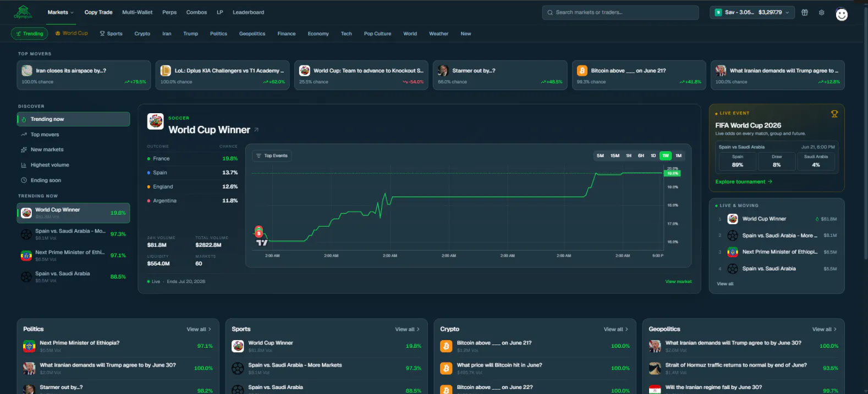Focus the search markets or traders field
Image resolution: width=868 pixels, height=394 pixels.
click(620, 12)
